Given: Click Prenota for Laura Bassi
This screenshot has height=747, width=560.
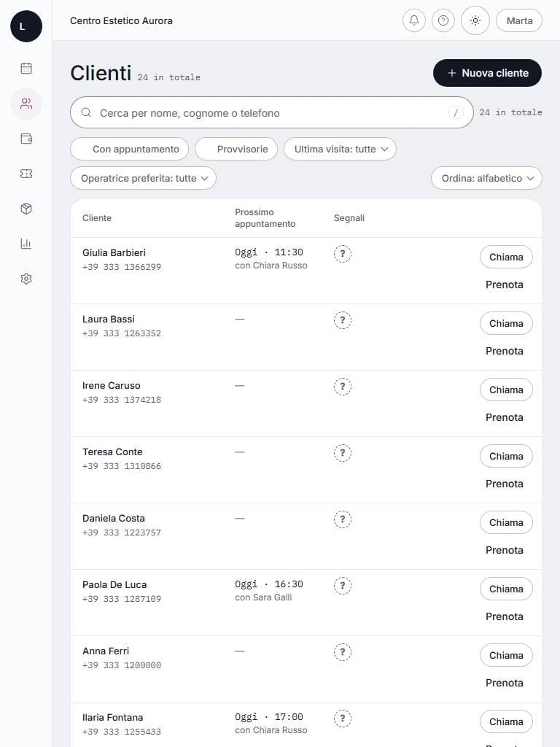Looking at the screenshot, I should click(x=505, y=351).
